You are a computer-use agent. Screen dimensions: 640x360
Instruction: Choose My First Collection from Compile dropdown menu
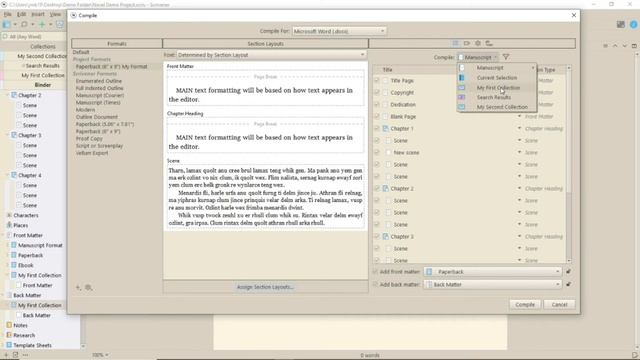pyautogui.click(x=497, y=87)
